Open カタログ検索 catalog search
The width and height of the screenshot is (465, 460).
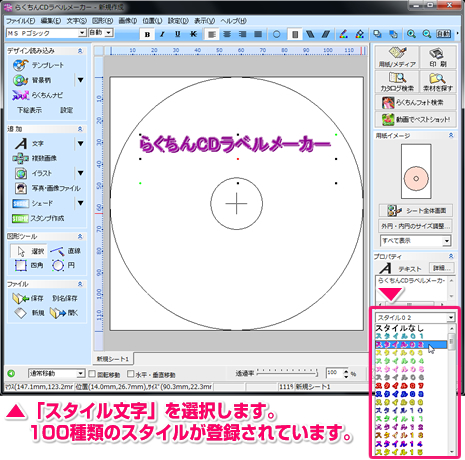pyautogui.click(x=397, y=82)
